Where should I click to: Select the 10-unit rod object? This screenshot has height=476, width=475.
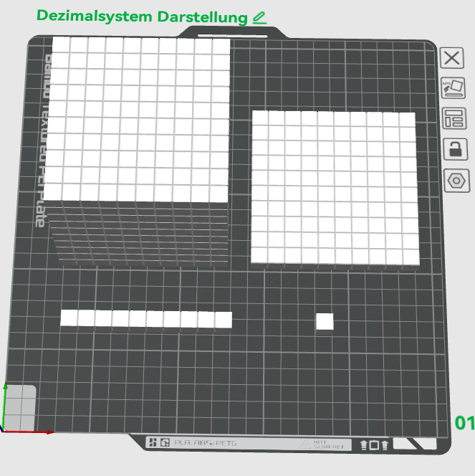tap(146, 320)
